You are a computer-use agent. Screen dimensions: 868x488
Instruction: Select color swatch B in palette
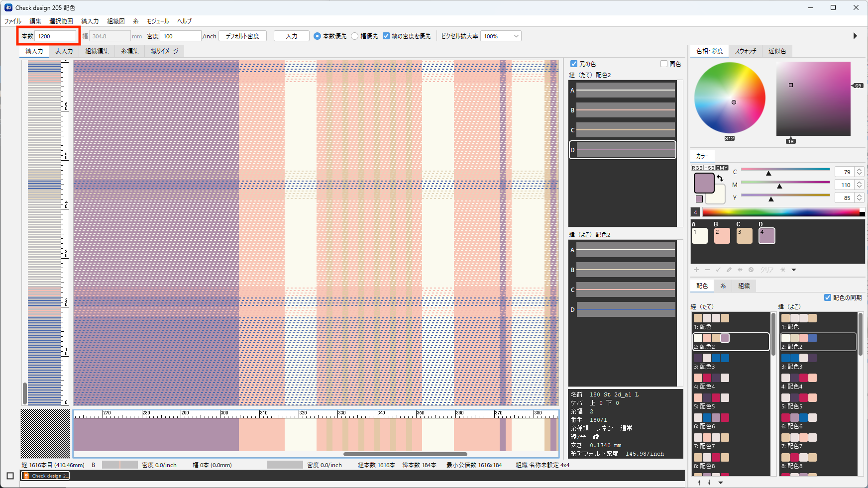[x=722, y=236]
